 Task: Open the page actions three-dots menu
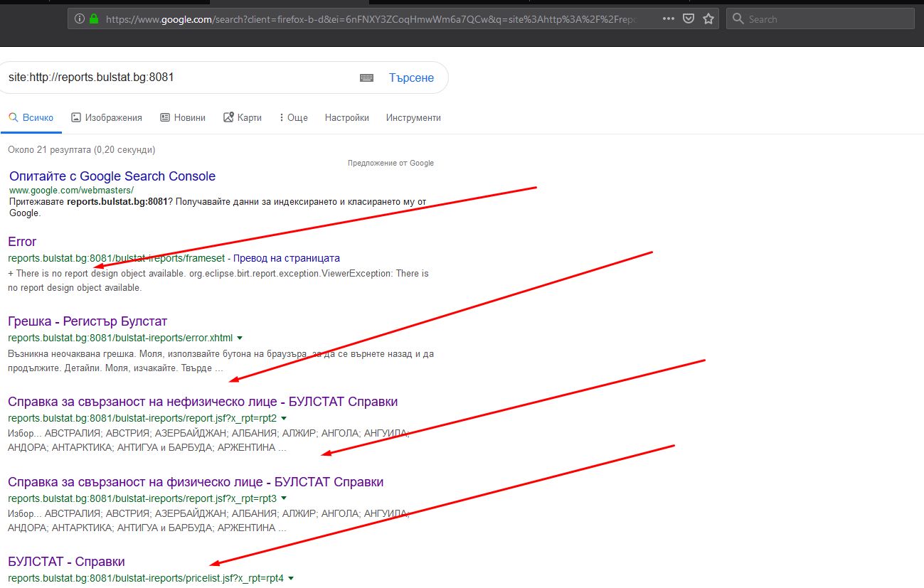pyautogui.click(x=669, y=19)
